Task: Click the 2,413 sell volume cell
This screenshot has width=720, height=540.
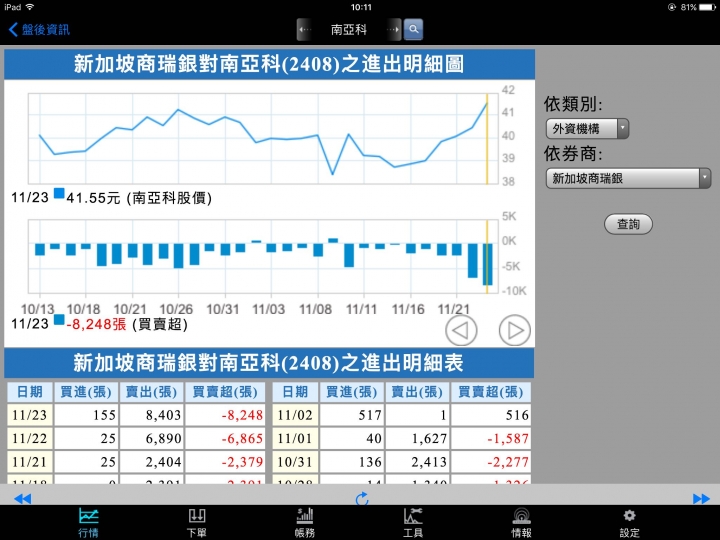Action: click(417, 462)
